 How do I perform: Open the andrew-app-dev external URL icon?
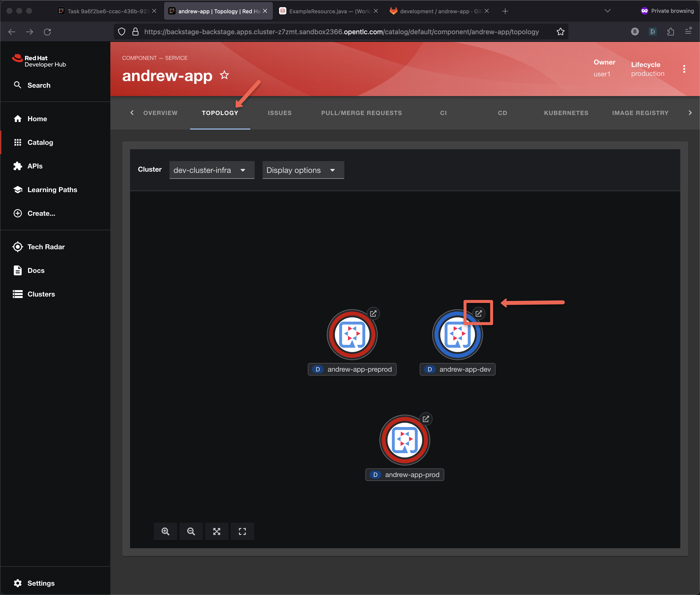478,313
